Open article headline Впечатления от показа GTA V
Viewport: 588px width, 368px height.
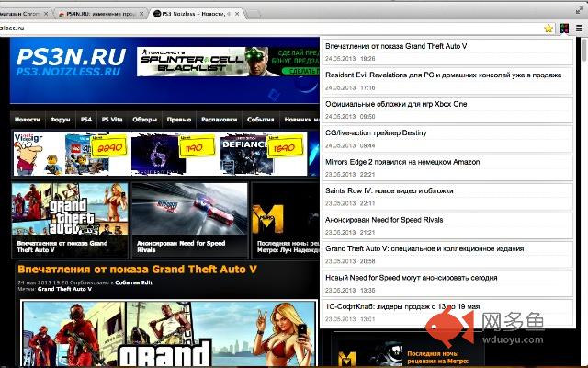137,270
